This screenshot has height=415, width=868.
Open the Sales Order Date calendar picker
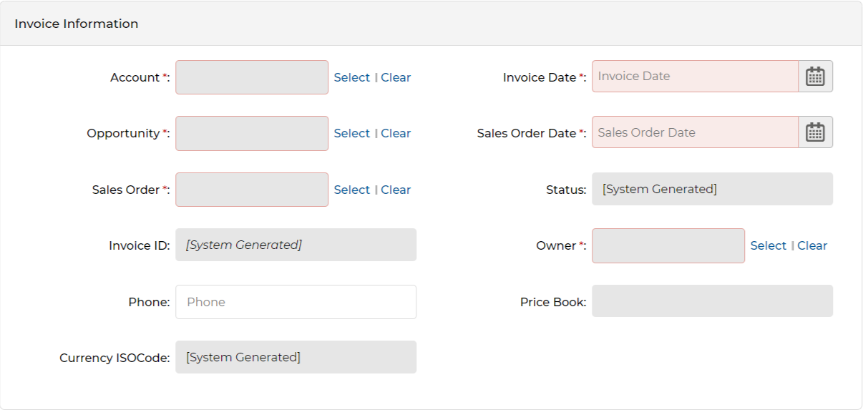(x=815, y=132)
